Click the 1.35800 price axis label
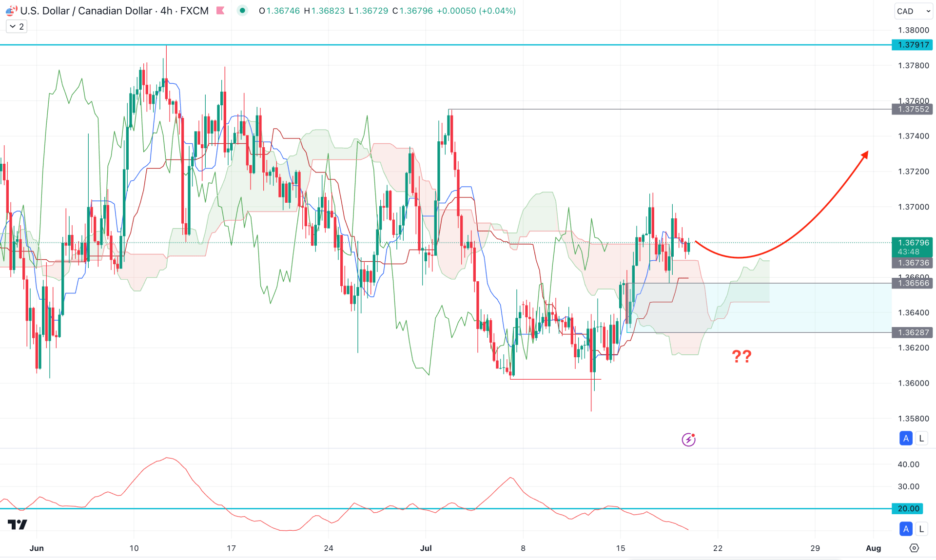This screenshot has width=936, height=560. [x=913, y=419]
